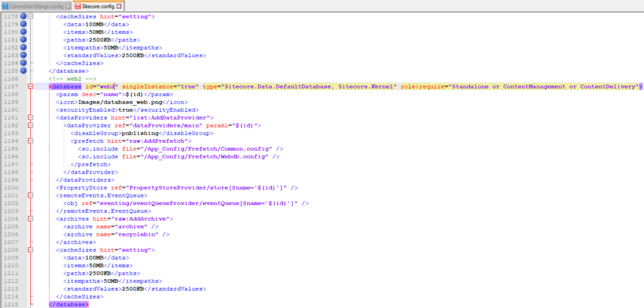This screenshot has width=644, height=308.
Task: Click line number 1186 in the margin
Action: (10, 79)
